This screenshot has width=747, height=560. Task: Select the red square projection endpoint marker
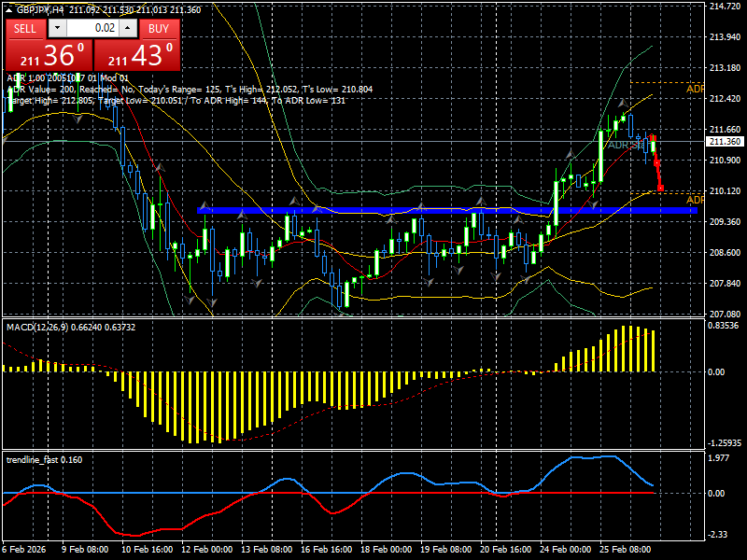660,189
